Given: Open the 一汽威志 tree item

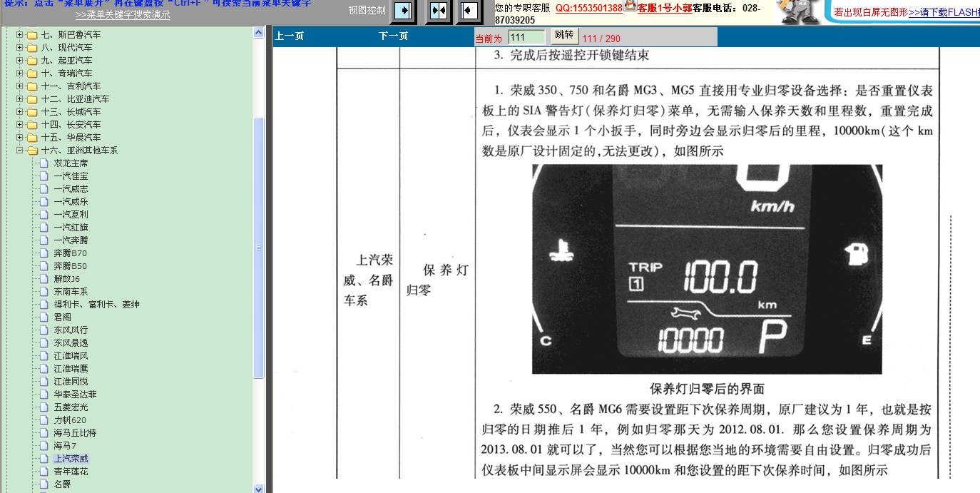Looking at the screenshot, I should 71,189.
